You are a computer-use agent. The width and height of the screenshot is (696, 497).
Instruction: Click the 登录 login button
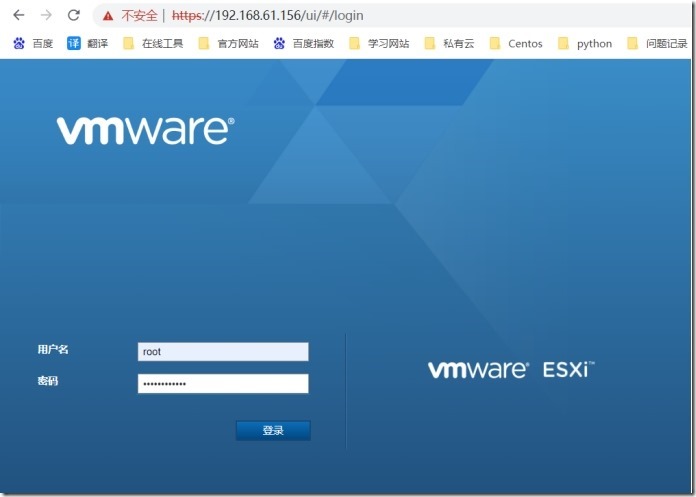273,430
